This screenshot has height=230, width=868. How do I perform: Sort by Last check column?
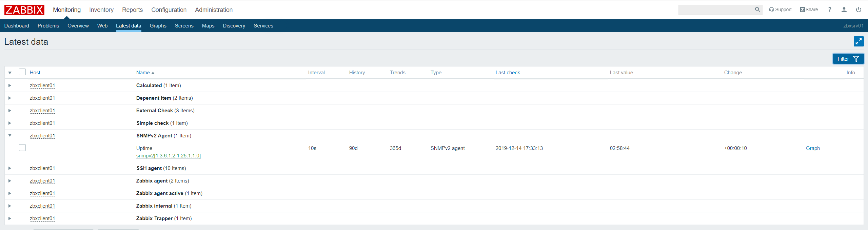click(x=507, y=73)
